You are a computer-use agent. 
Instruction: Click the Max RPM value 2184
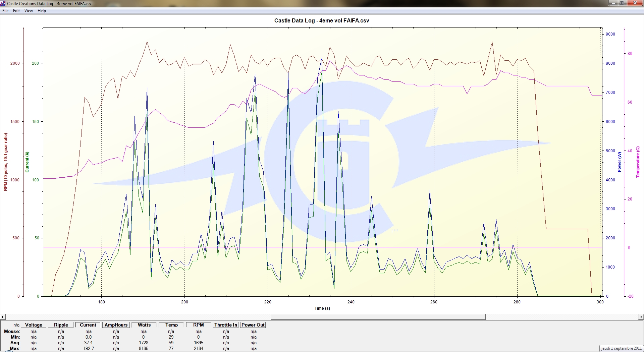[199, 349]
